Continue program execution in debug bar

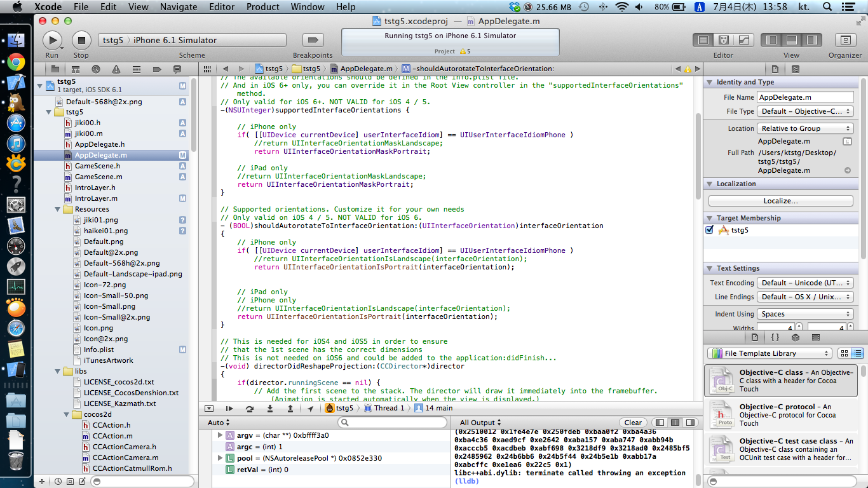coord(229,408)
